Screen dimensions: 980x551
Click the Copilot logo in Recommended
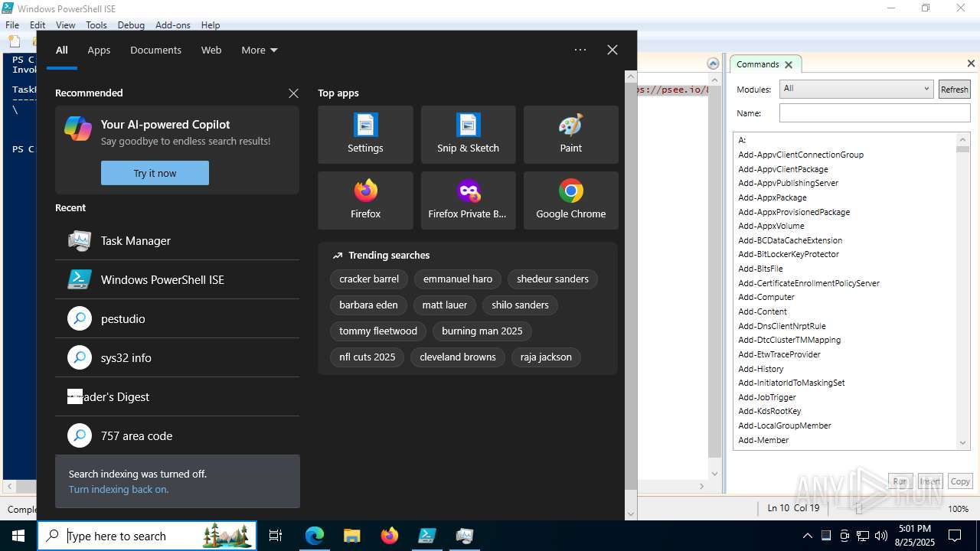pos(78,129)
